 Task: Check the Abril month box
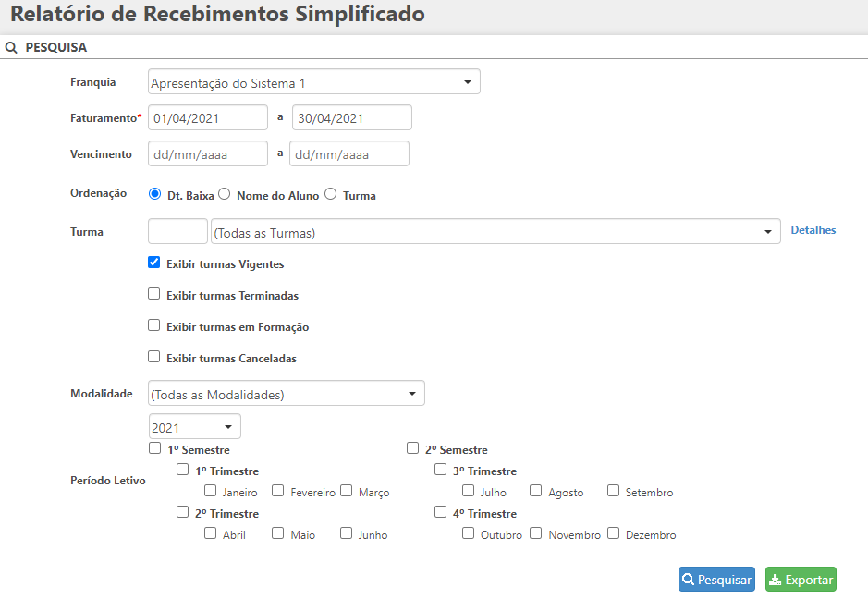[211, 533]
